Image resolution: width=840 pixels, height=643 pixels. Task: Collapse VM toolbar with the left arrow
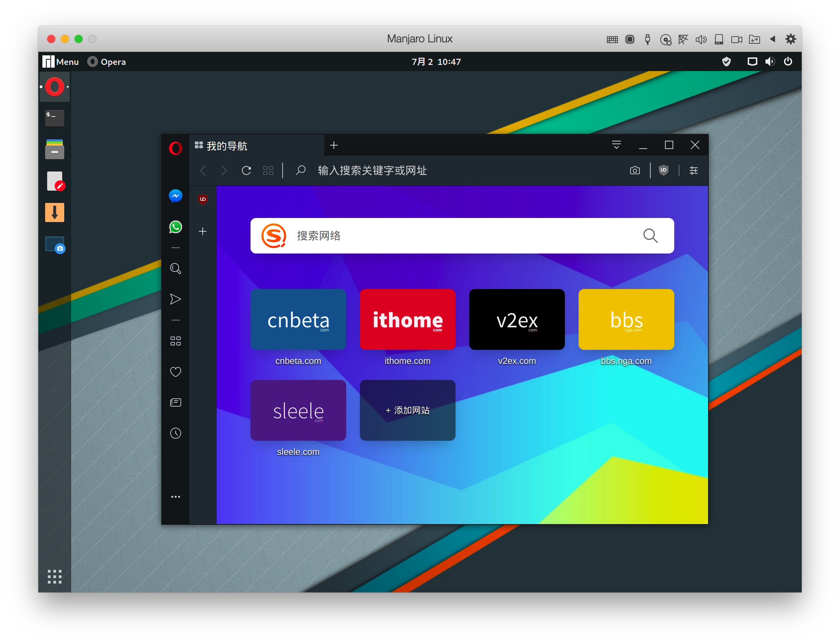pos(773,39)
